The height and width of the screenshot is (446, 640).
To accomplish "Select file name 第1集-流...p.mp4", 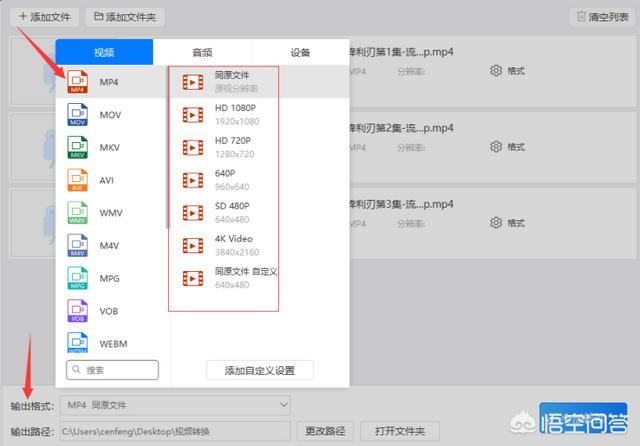I will (402, 52).
